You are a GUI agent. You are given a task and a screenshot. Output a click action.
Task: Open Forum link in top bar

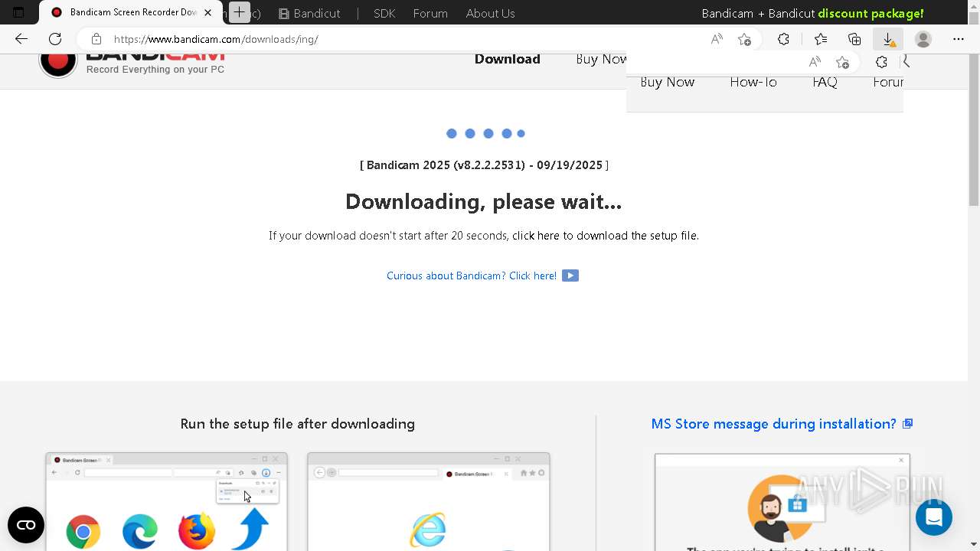[x=430, y=13]
